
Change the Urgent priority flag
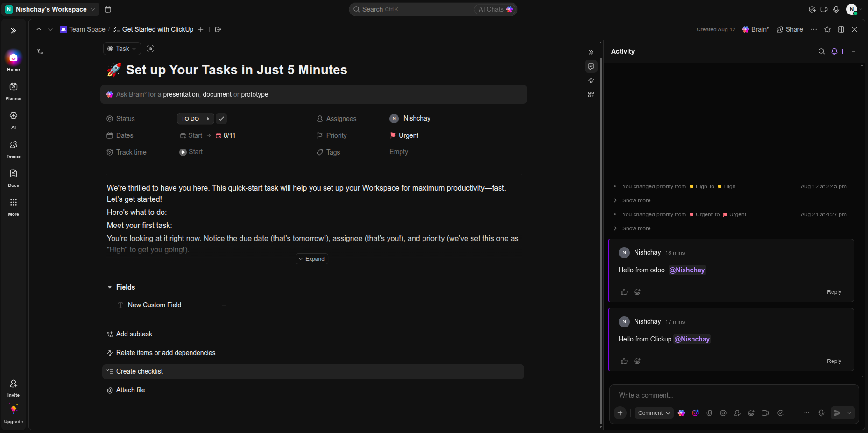[x=404, y=135]
